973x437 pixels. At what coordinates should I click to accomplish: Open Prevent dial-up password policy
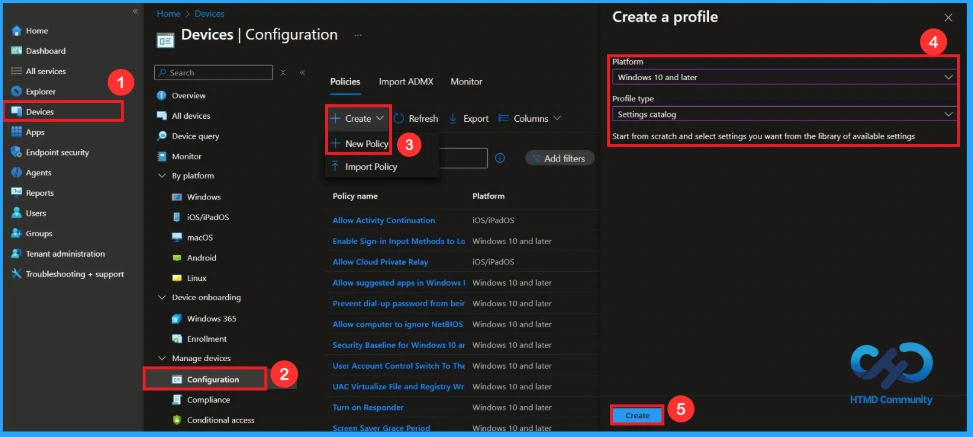(x=399, y=304)
